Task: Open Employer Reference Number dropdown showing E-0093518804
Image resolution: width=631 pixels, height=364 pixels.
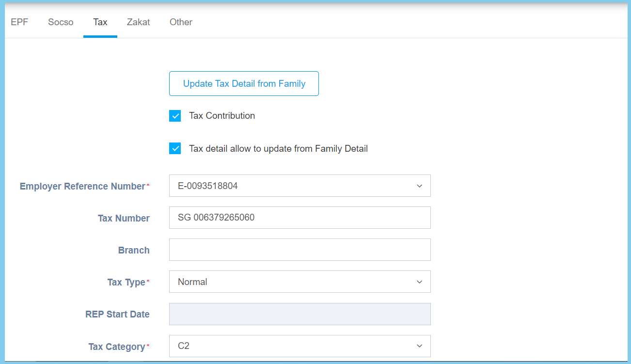Action: point(291,186)
